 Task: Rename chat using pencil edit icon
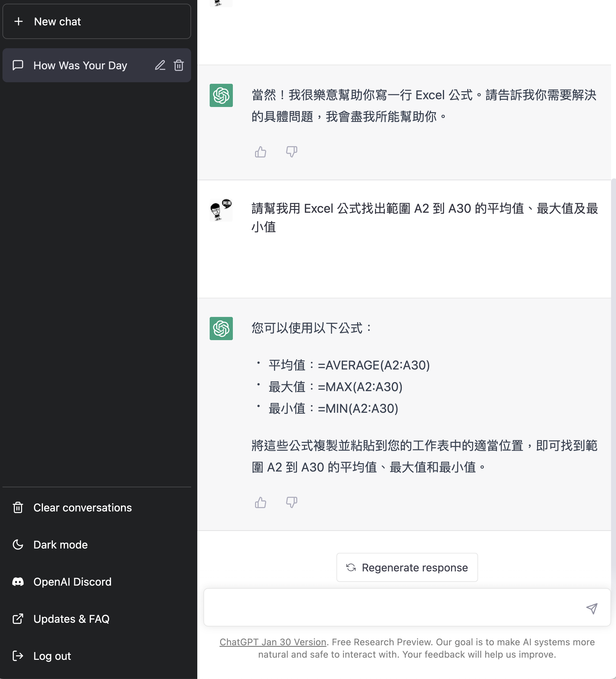[x=160, y=65]
